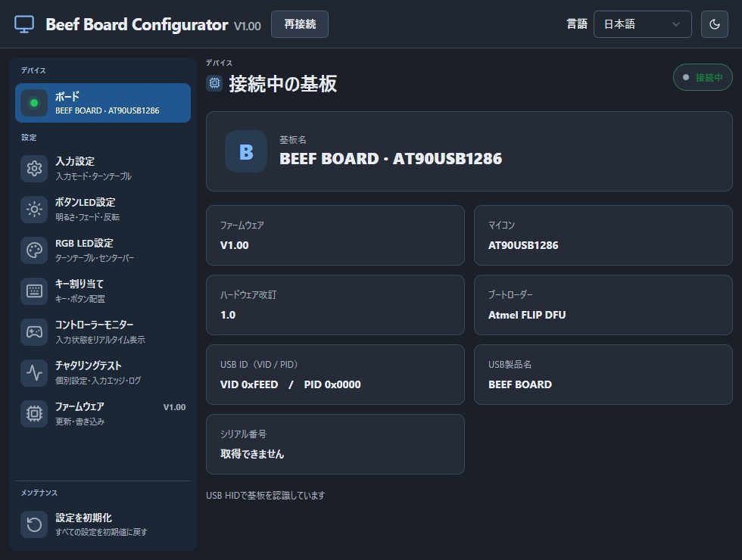The height and width of the screenshot is (560, 742).
Task: Click board name BEEF BOARD · AT90USB1286 text
Action: pyautogui.click(x=391, y=158)
